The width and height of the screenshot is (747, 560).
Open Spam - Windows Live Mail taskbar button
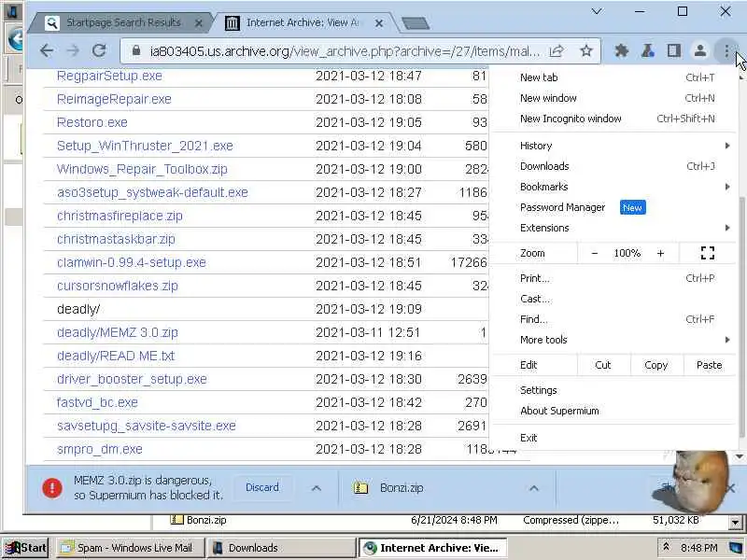click(x=131, y=548)
